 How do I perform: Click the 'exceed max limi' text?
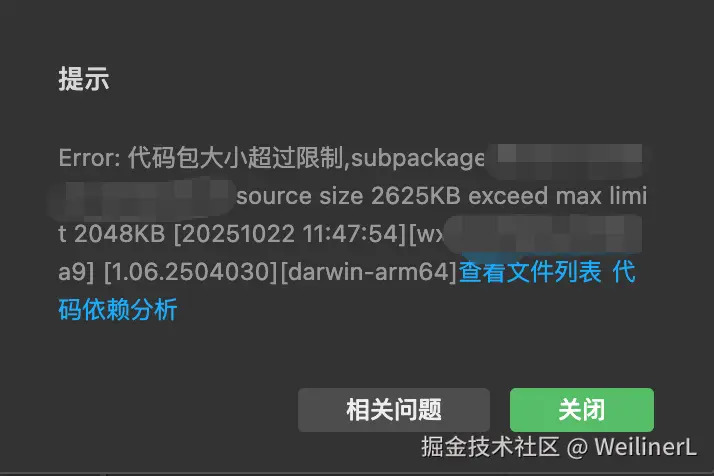[x=558, y=196]
